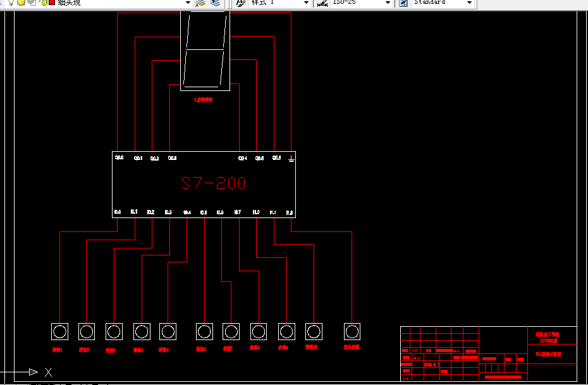The image size is (588, 385).
Task: Select the red label under the display
Action: click(x=203, y=100)
